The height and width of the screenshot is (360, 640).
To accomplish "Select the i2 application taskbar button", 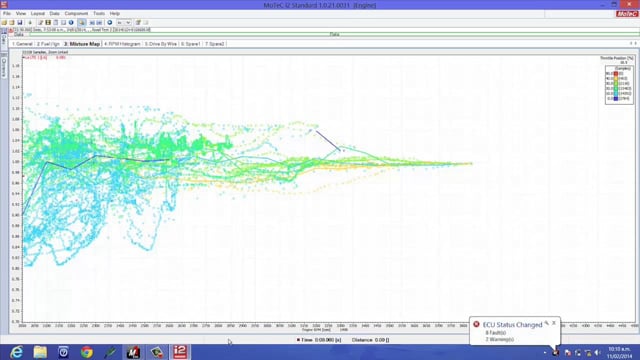I will [180, 352].
